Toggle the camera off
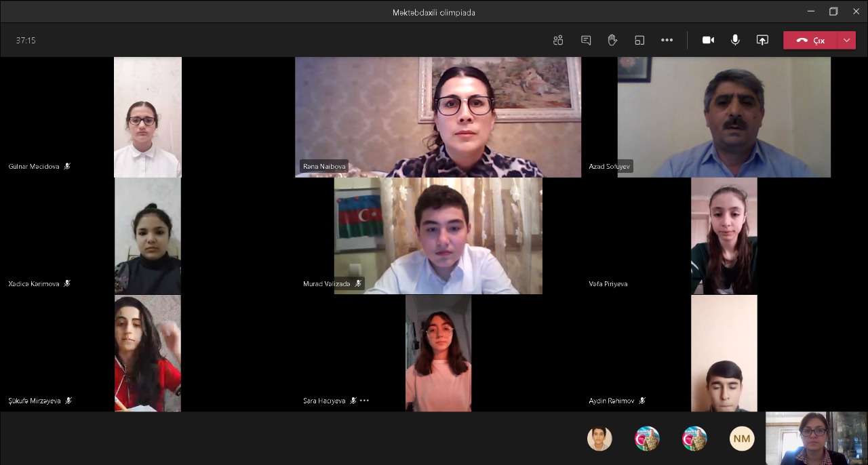This screenshot has width=868, height=465. coord(708,40)
